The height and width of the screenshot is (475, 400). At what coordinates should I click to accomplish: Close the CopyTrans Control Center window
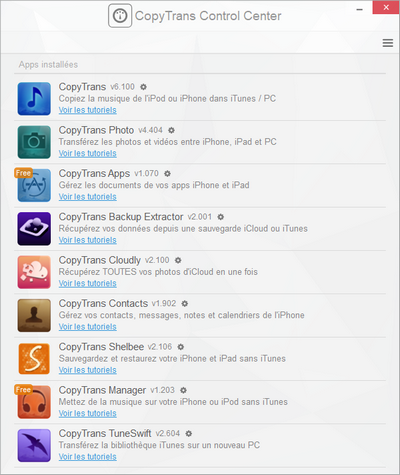pyautogui.click(x=386, y=7)
